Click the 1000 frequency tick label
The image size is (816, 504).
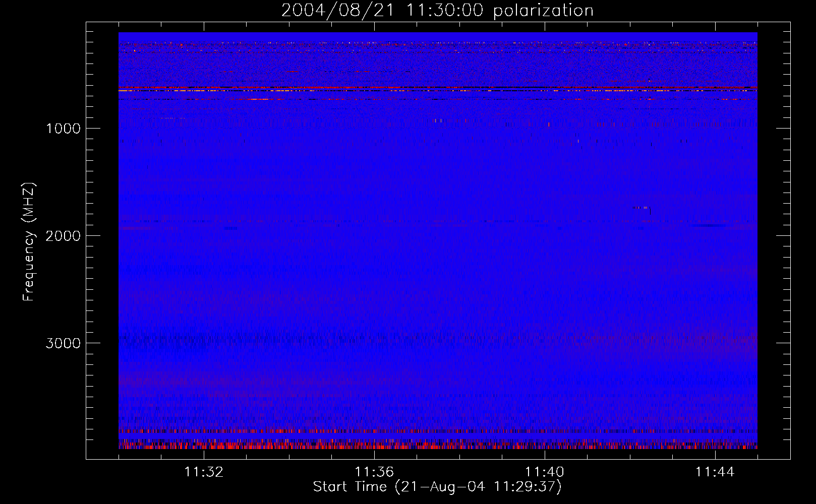63,129
